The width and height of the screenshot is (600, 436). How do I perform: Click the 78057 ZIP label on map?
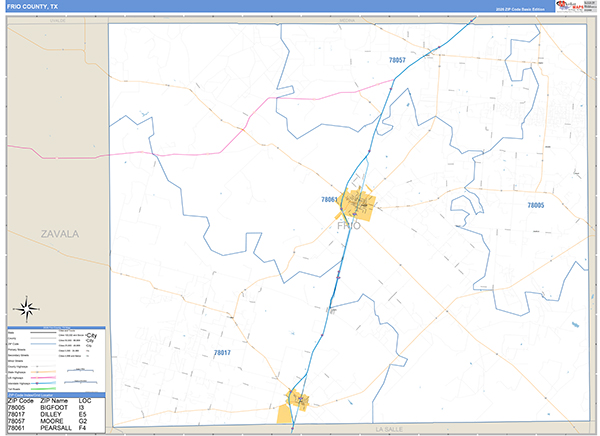coord(397,60)
